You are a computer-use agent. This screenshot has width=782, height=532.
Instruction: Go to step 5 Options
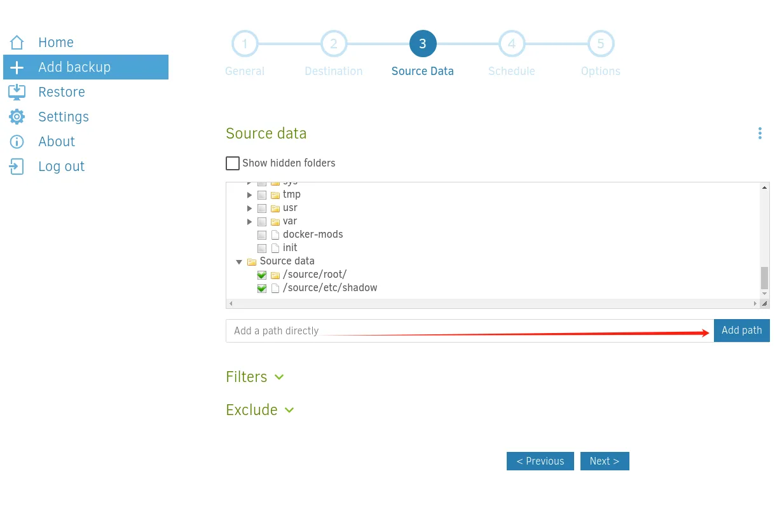pos(601,44)
